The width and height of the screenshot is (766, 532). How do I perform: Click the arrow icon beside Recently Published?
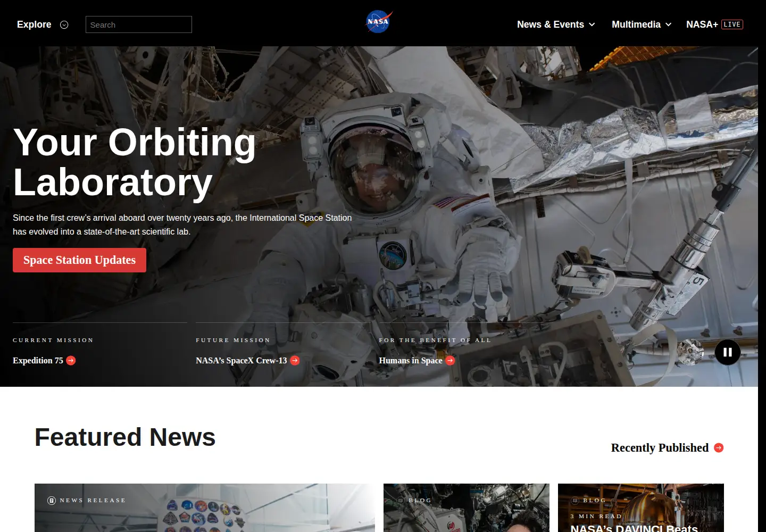(719, 448)
